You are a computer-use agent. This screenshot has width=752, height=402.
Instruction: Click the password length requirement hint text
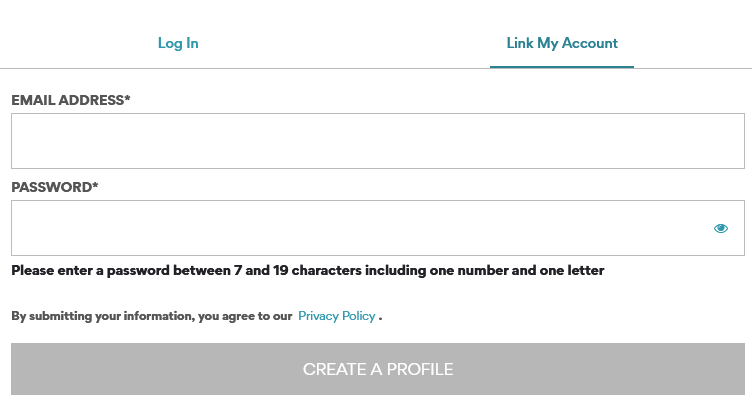click(x=307, y=270)
